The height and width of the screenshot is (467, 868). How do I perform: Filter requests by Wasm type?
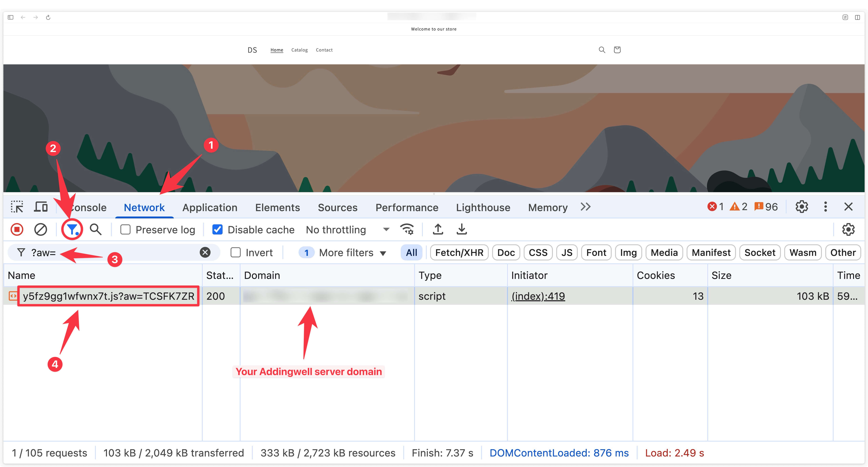click(x=803, y=252)
